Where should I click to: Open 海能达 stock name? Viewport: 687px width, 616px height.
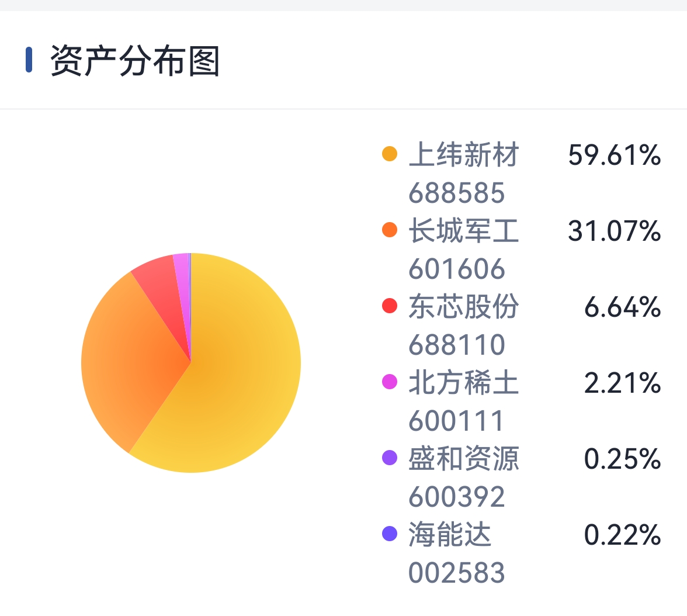tap(450, 534)
